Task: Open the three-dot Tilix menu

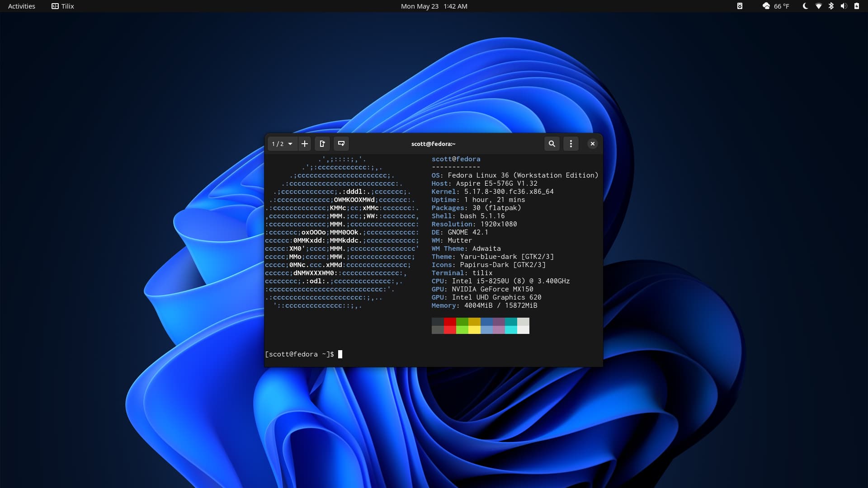Action: 571,144
